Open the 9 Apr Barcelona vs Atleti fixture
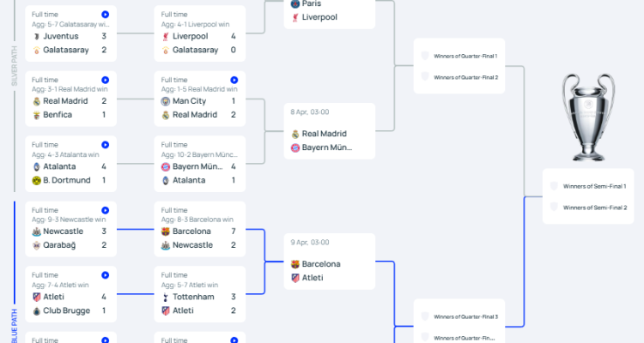This screenshot has width=644, height=343. click(x=329, y=262)
